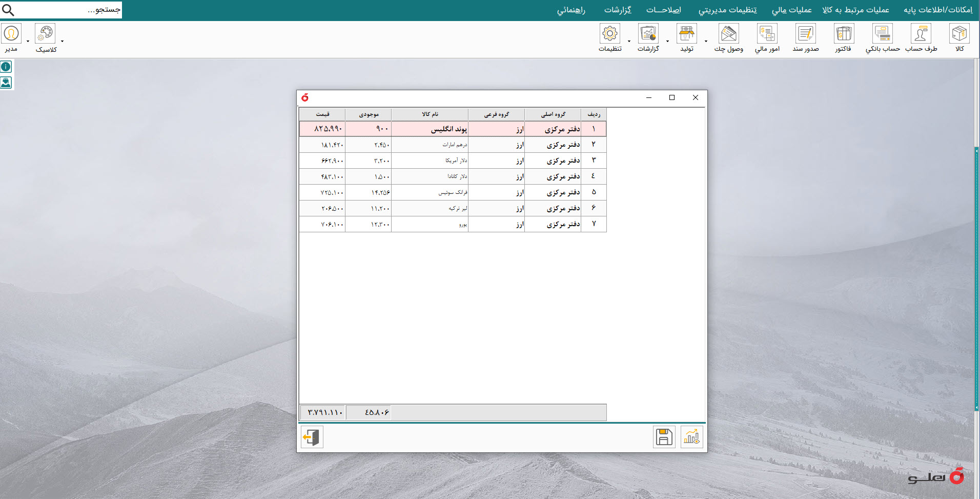Select the دلار کانادا name cell

430,176
